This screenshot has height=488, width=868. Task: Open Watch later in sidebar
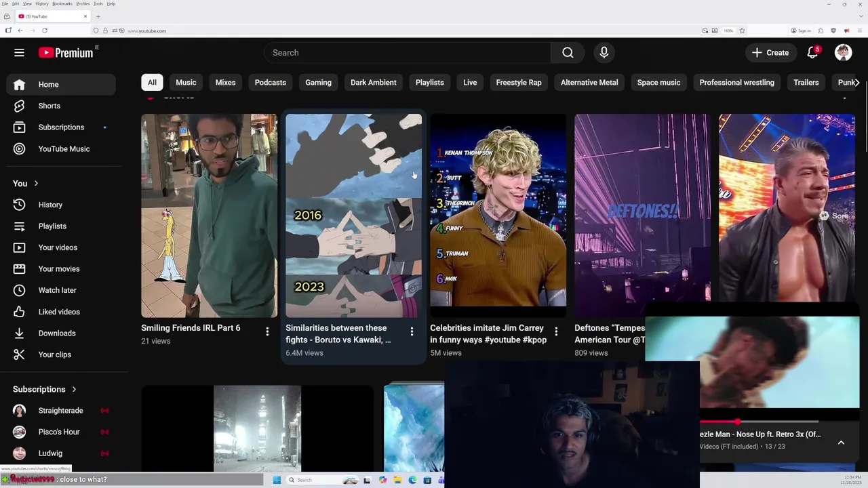point(61,290)
